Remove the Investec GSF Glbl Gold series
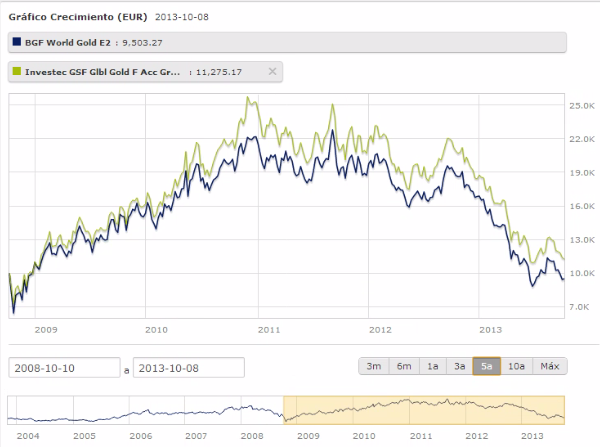Screen dimensions: 600x447 [x=273, y=71]
